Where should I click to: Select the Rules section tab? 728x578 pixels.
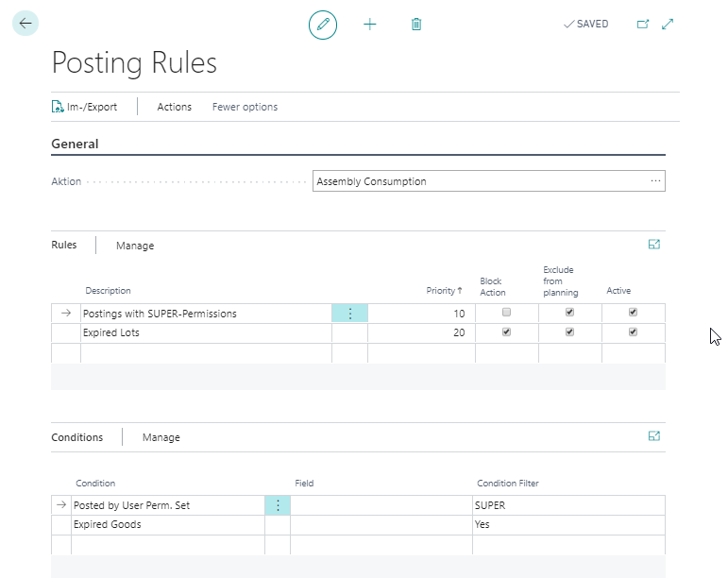tap(63, 245)
